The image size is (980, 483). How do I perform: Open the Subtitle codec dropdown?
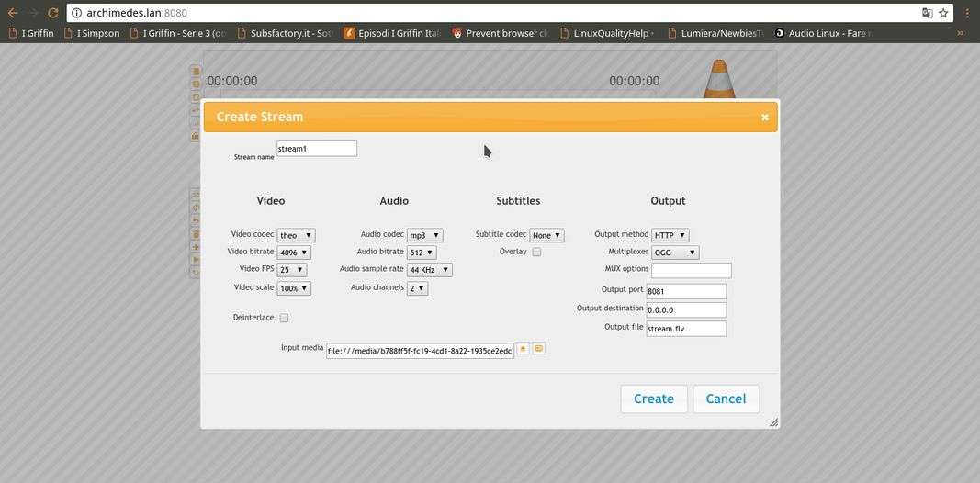point(546,236)
